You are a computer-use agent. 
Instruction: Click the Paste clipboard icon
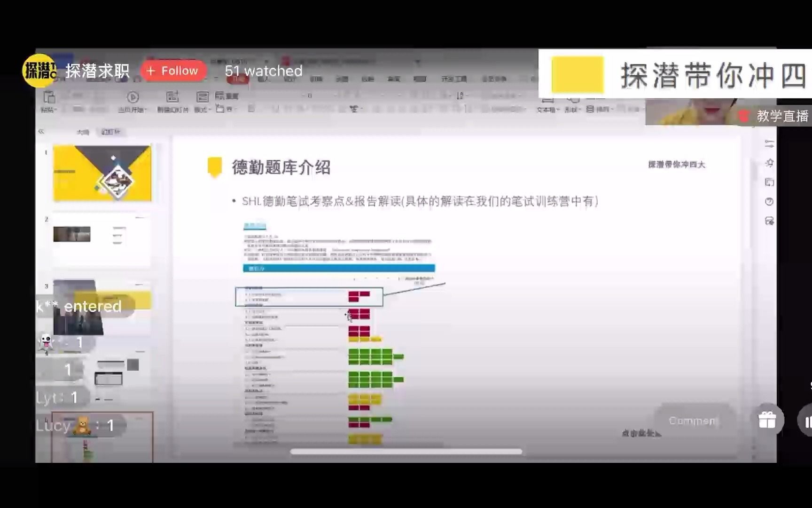[x=49, y=97]
